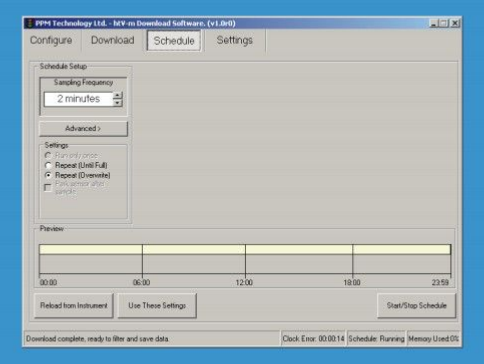Click preview timeline at 12:00 marker
484x364 pixels.
tap(245, 259)
